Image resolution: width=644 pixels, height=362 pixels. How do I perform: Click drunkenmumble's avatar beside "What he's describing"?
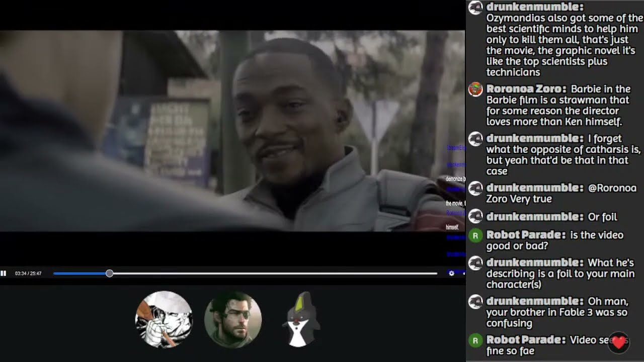click(475, 263)
